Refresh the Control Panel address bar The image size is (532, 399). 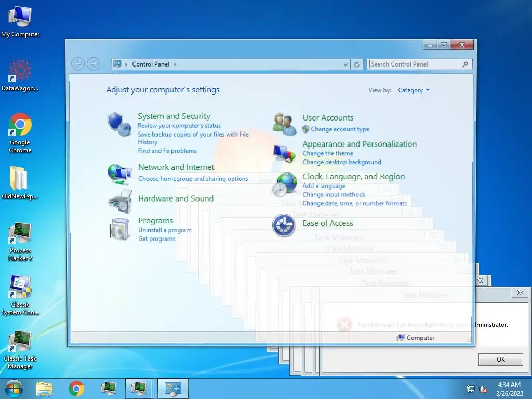(x=356, y=64)
